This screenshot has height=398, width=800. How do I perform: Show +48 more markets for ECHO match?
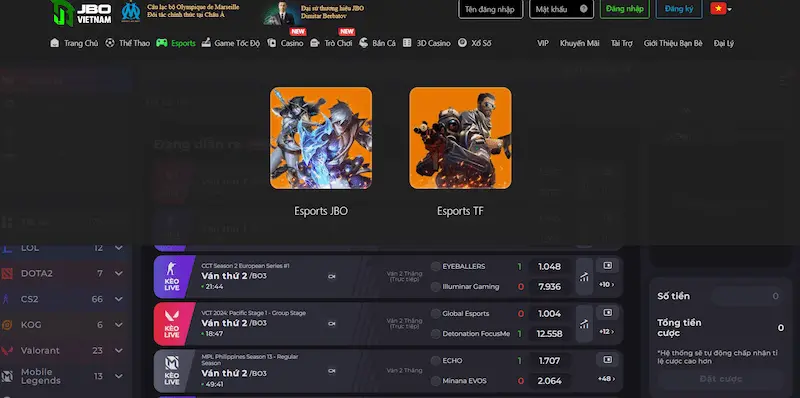pos(607,379)
